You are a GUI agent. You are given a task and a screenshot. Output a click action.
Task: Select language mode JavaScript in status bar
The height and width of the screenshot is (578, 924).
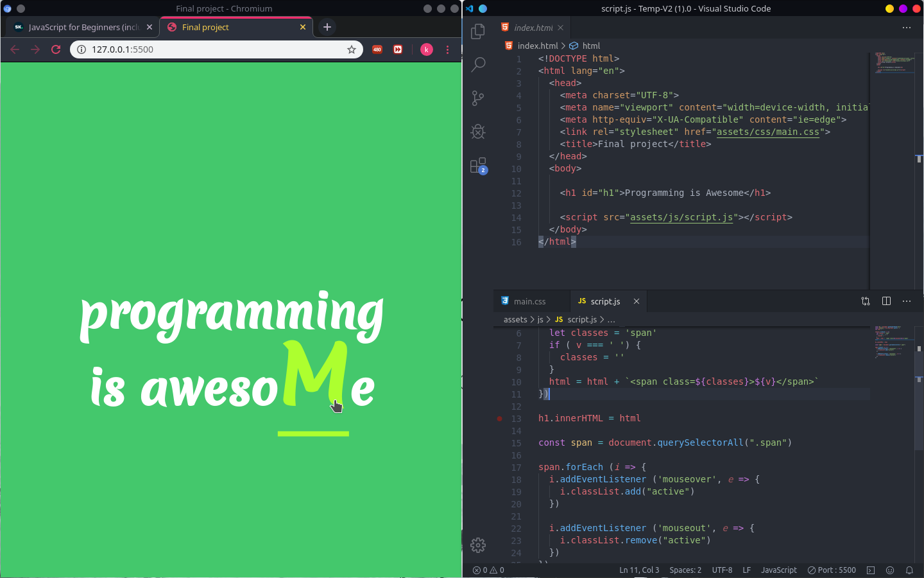point(779,570)
